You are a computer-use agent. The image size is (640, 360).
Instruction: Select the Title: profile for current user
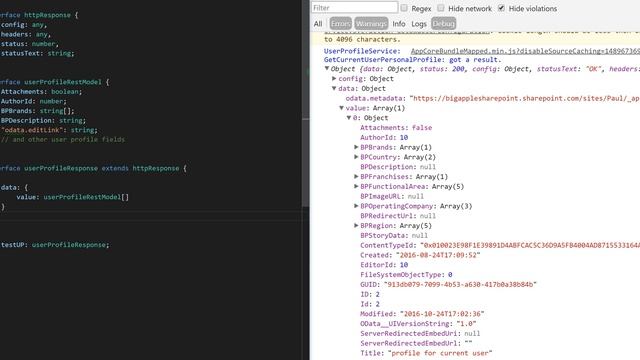[426, 353]
